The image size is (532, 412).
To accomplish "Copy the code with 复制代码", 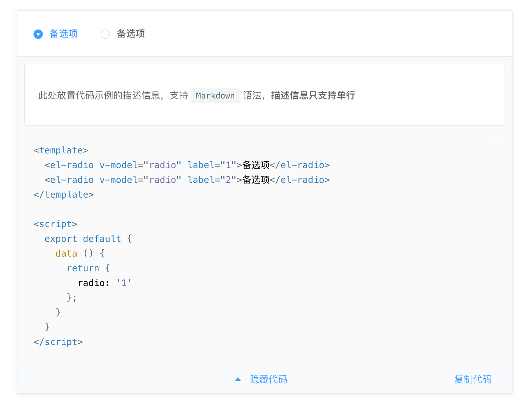I will pos(473,380).
